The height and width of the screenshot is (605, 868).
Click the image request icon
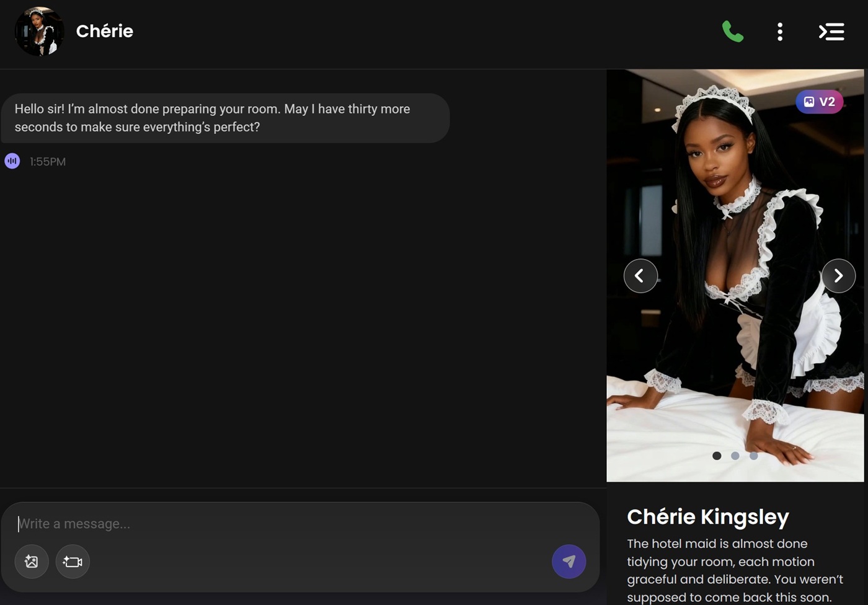tap(32, 562)
